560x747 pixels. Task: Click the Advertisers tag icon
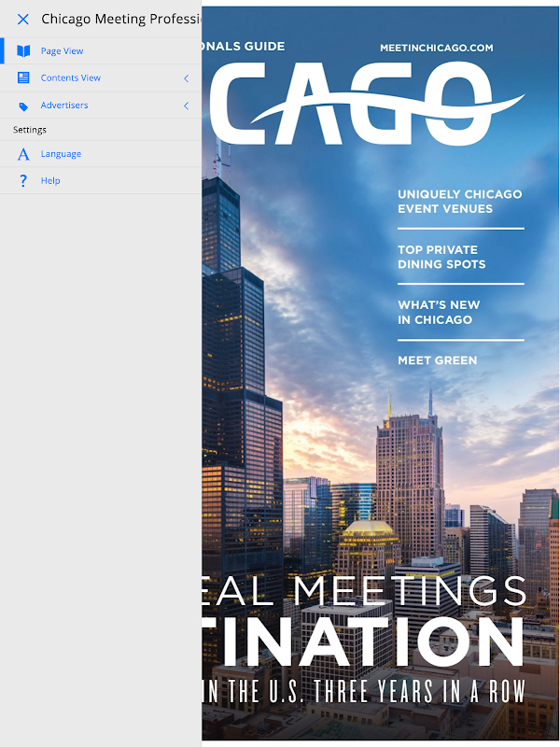pos(23,106)
